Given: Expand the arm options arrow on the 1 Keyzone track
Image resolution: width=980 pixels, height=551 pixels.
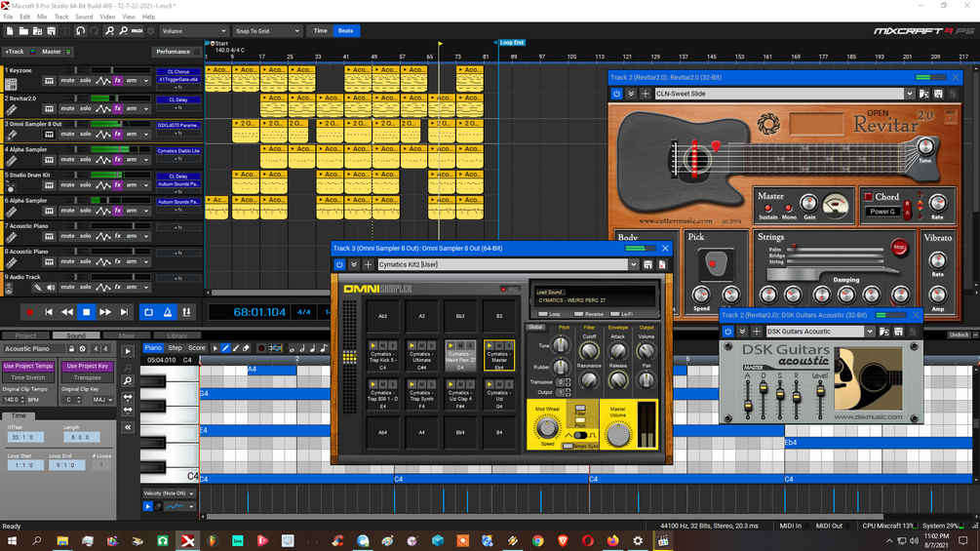Looking at the screenshot, I should pos(145,81).
